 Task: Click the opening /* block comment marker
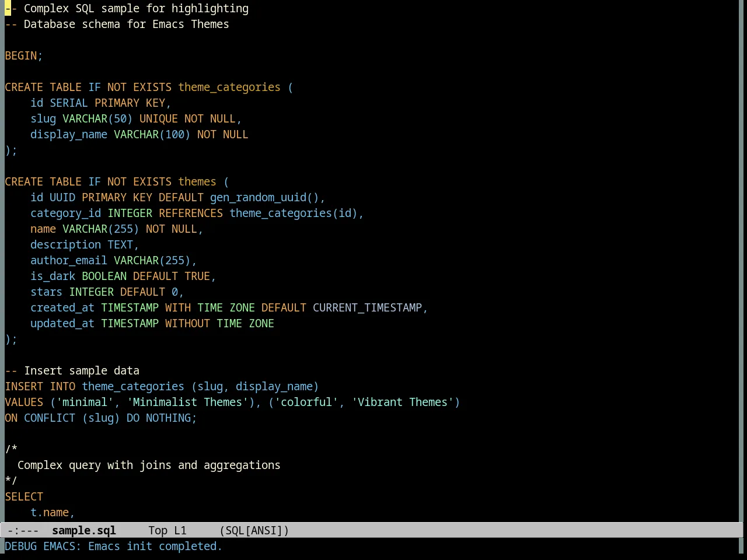tap(11, 449)
